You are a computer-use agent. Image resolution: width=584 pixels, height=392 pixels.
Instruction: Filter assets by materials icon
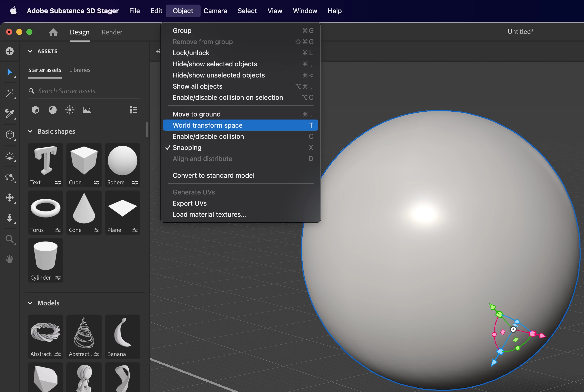(x=52, y=110)
